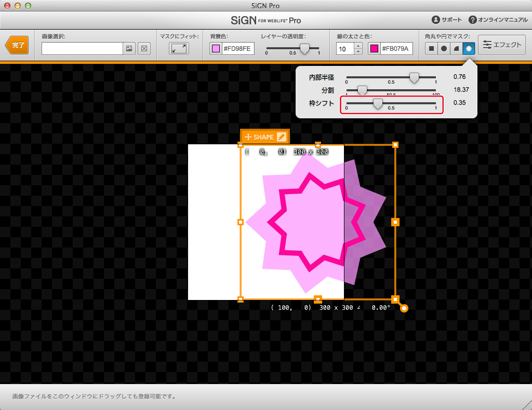This screenshot has width=532, height=410.
Task: Click the orange 完了 done button
Action: [17, 45]
